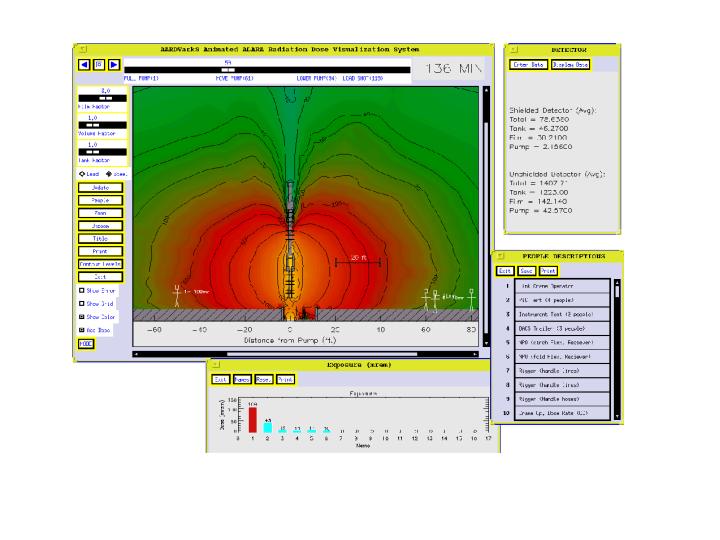The image size is (720, 540).
Task: Click the scroll-down arrow in People Descriptions
Action: 617,416
